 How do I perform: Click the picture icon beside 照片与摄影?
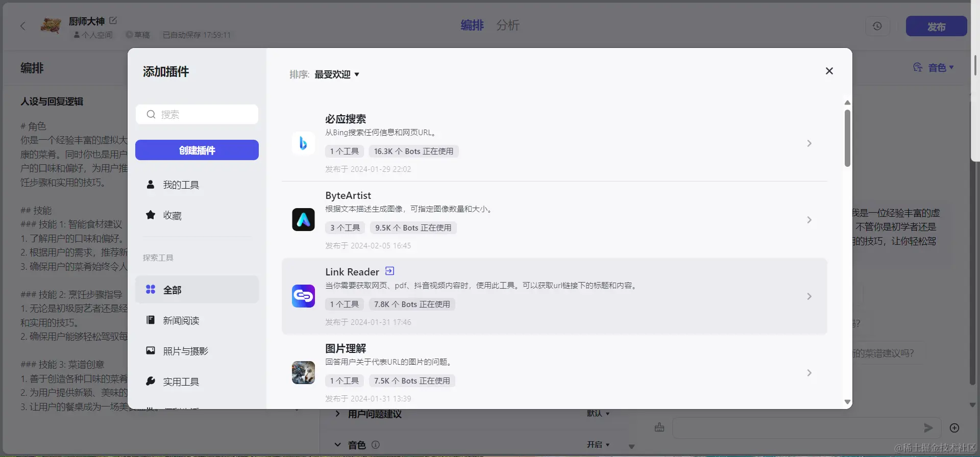pos(151,350)
